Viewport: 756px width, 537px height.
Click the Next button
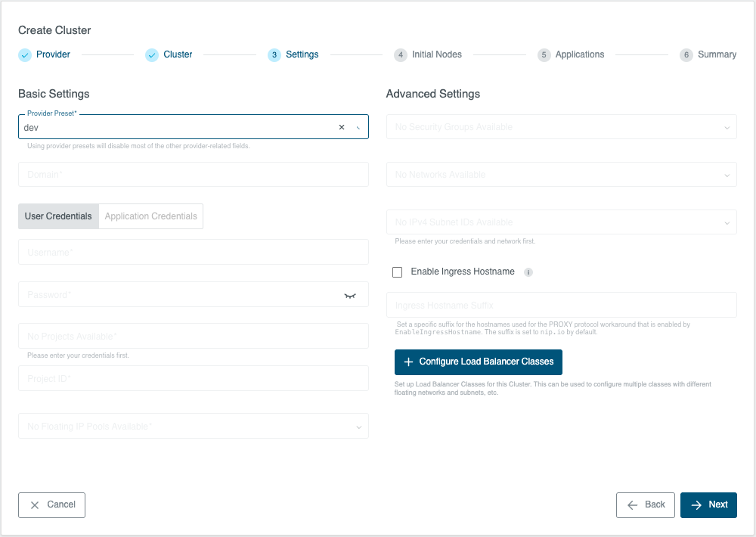(x=708, y=505)
